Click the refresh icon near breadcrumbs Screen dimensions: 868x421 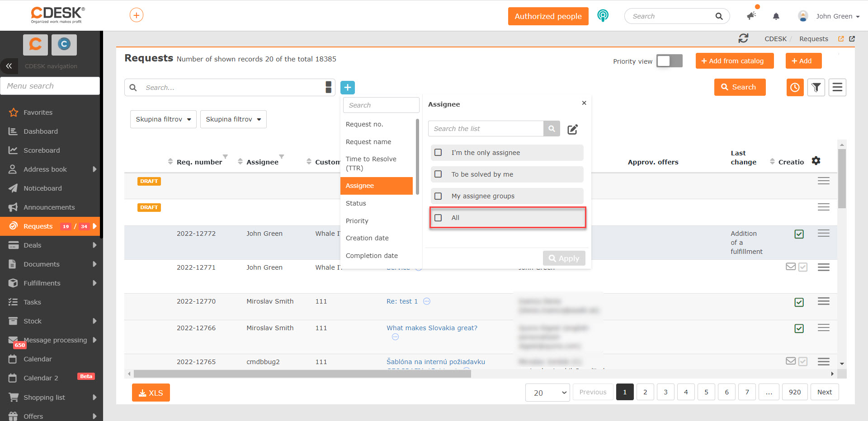[743, 38]
